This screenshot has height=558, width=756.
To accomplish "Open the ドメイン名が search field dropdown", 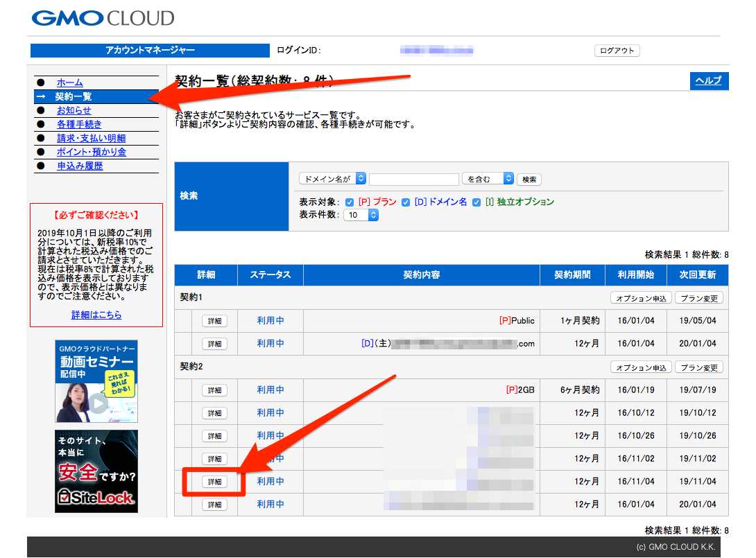I will (x=332, y=179).
